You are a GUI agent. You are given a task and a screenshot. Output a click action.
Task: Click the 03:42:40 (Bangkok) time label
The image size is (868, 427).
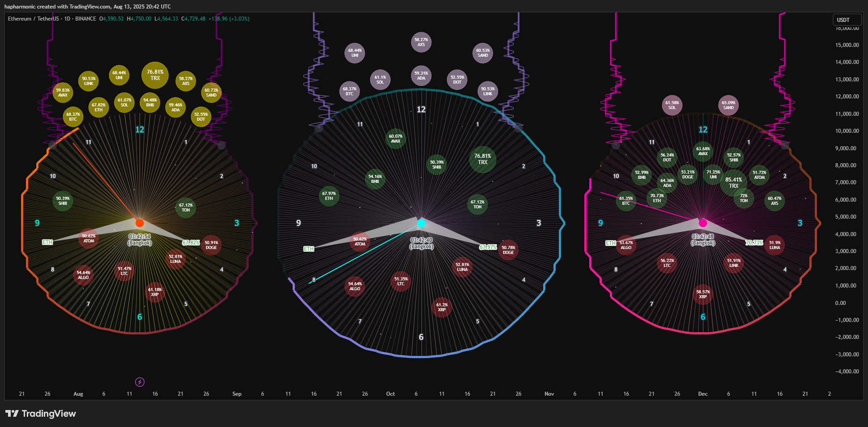pyautogui.click(x=421, y=243)
